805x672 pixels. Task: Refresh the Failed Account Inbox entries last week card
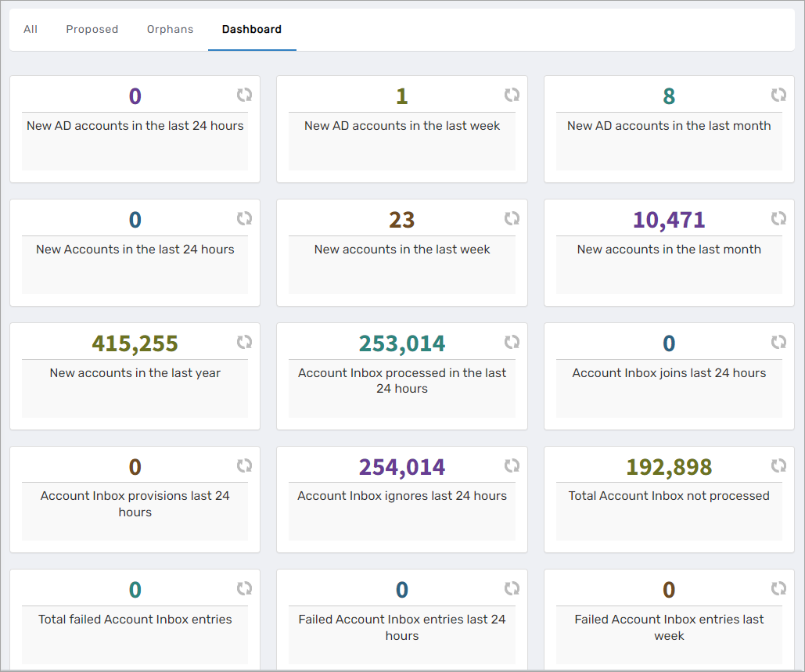click(x=778, y=588)
